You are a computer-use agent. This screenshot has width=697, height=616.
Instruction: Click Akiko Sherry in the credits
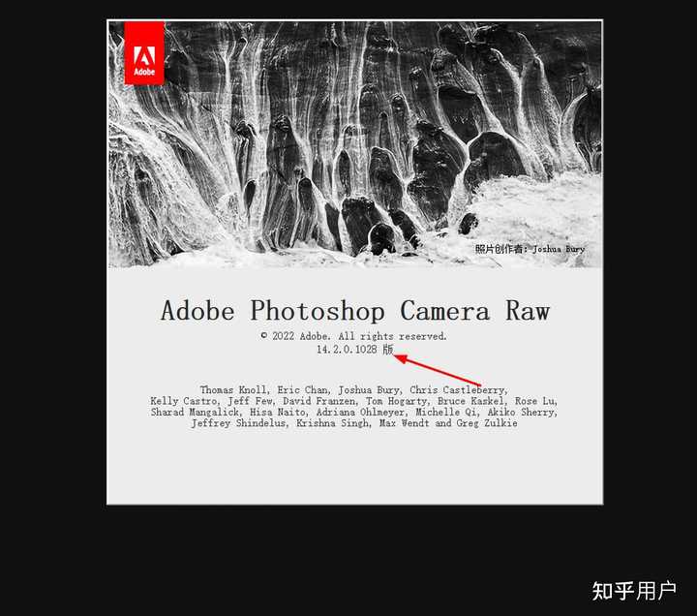(x=520, y=413)
